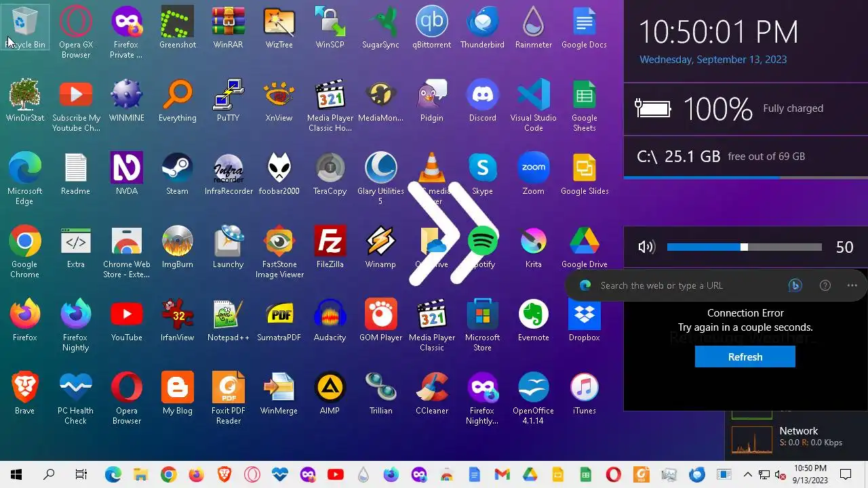This screenshot has height=488, width=868.
Task: Select the Visual Studio Code desktop icon
Action: click(534, 105)
